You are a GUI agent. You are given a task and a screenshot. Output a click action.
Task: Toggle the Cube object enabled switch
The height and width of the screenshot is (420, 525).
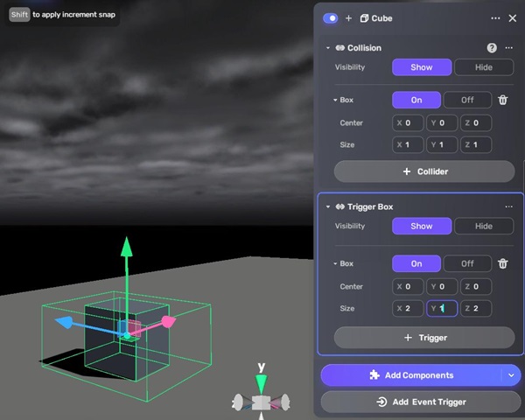coord(331,17)
